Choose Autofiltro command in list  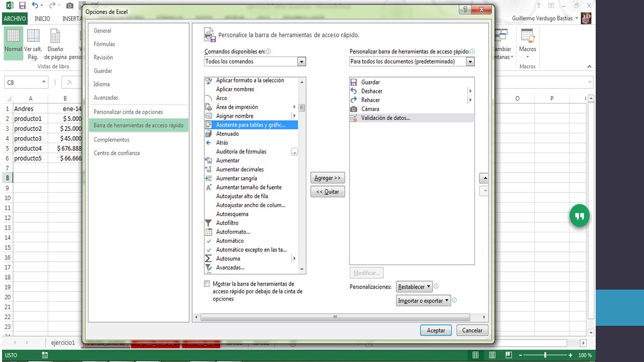pyautogui.click(x=251, y=223)
